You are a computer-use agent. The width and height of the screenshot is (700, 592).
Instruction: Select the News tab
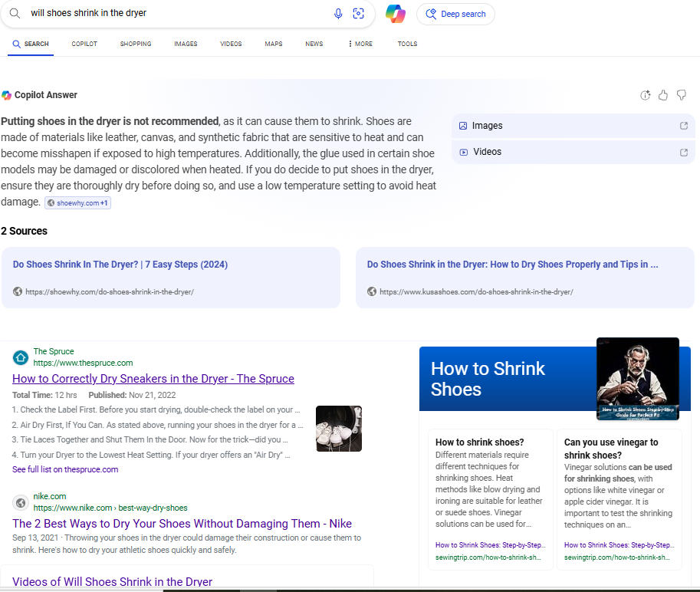point(314,44)
